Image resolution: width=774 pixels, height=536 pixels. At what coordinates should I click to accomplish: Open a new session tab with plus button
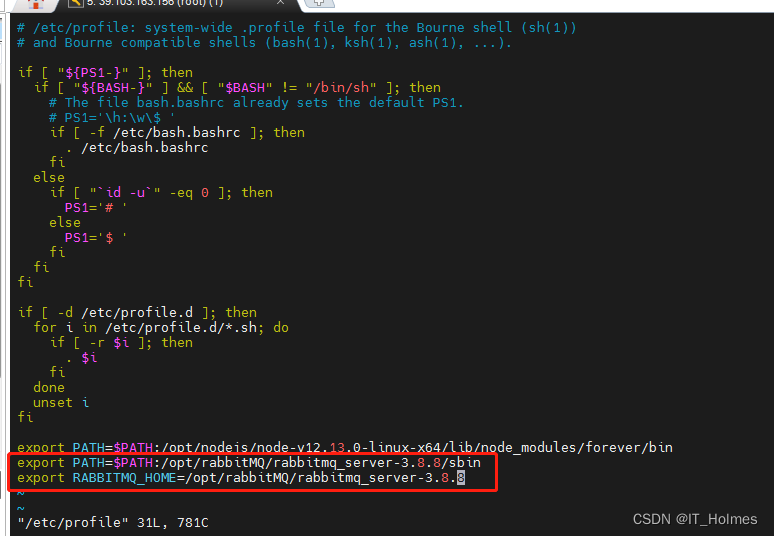point(319,3)
